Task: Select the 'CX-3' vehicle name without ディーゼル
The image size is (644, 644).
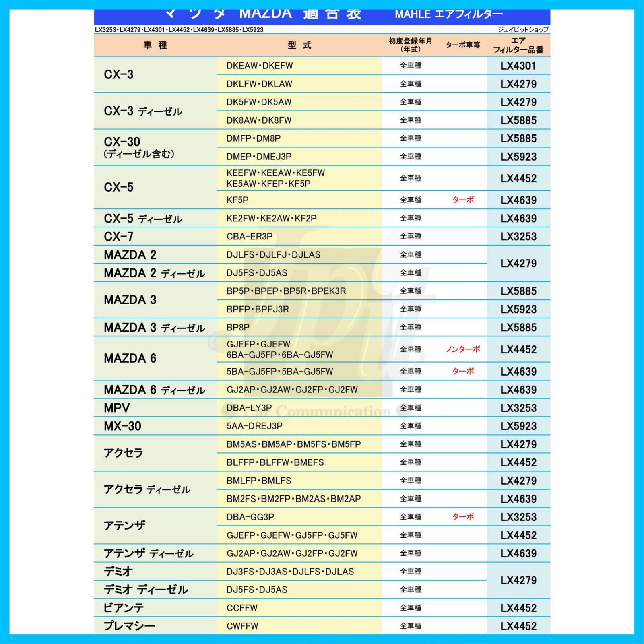Action: [x=119, y=74]
